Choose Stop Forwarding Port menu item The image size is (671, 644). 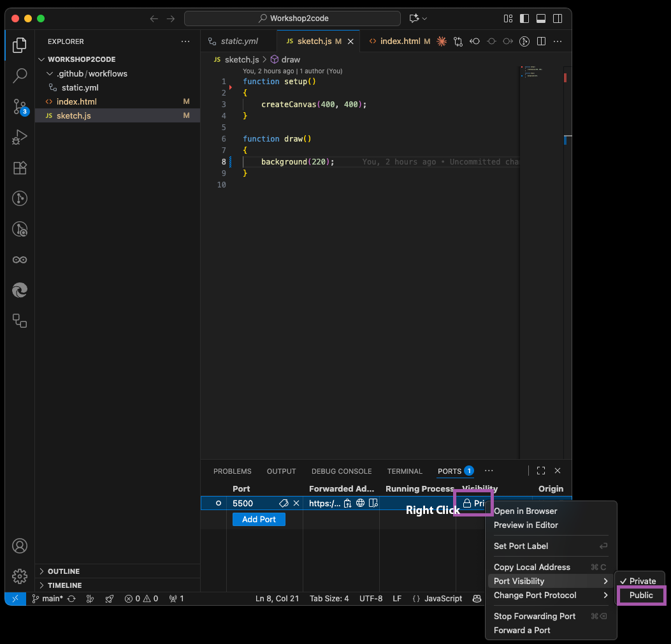pyautogui.click(x=551, y=616)
